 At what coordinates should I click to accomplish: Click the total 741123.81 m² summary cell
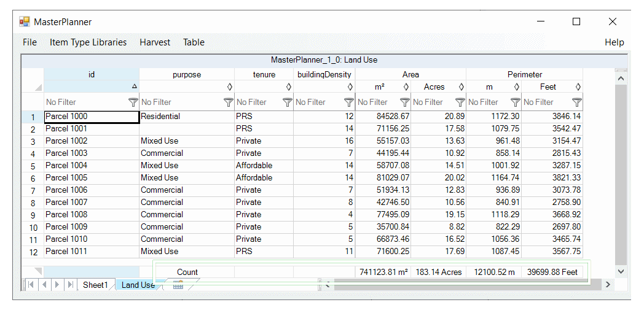coord(383,272)
